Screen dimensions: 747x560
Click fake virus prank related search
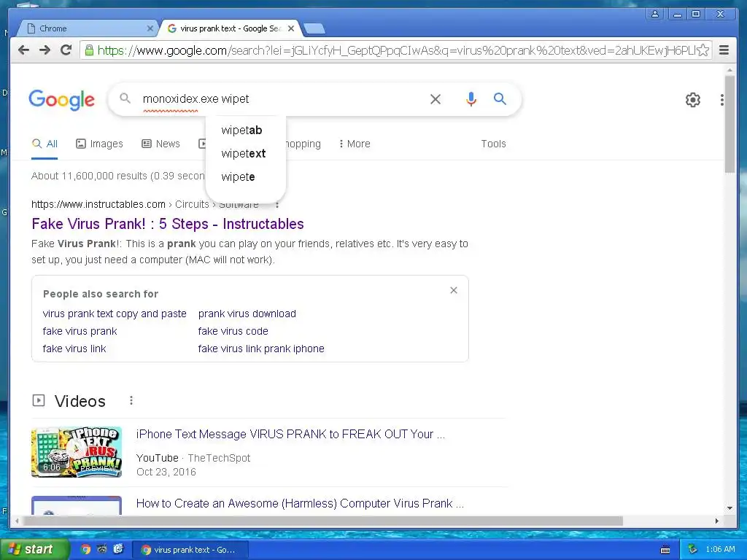(x=80, y=332)
